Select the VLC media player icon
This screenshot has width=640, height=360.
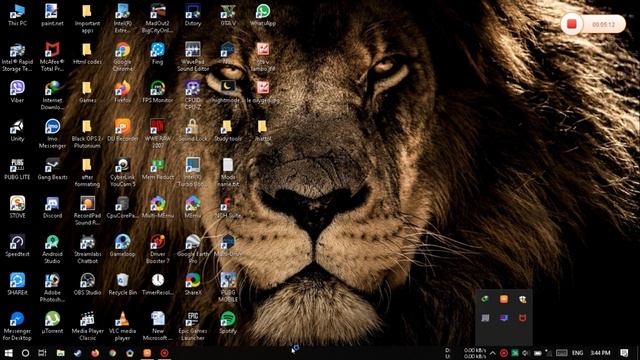122,326
